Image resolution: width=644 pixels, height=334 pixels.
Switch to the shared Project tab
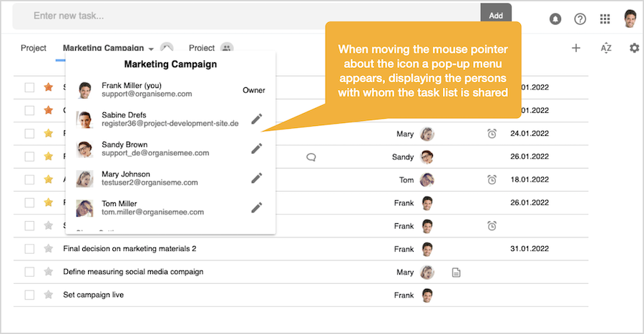(x=202, y=48)
